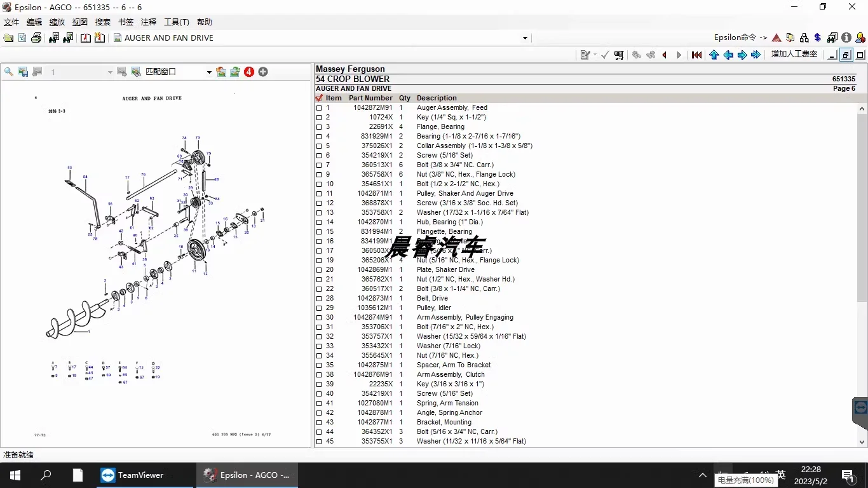Open AUGER AND FAN DRIVE page dropdown
Screen dimensions: 868x488
point(525,38)
